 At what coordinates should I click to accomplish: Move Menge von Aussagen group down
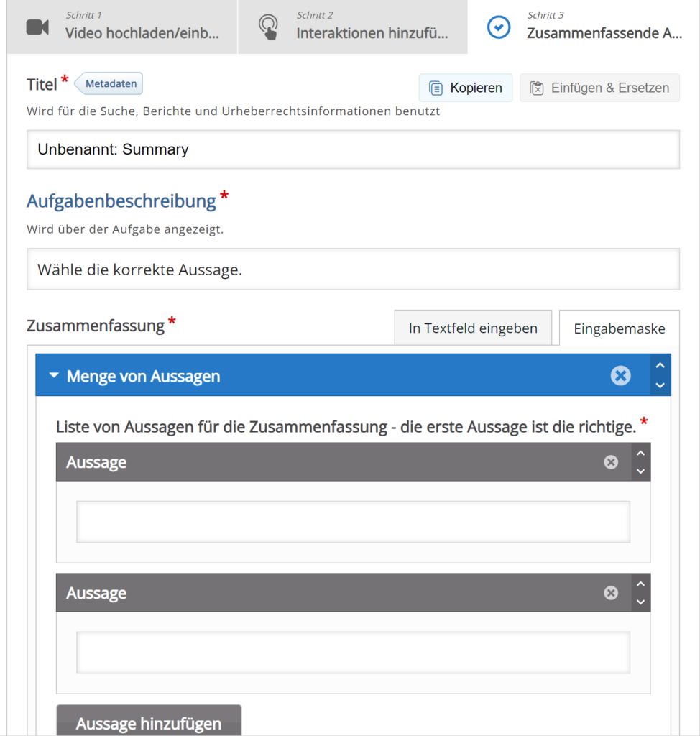pos(660,385)
